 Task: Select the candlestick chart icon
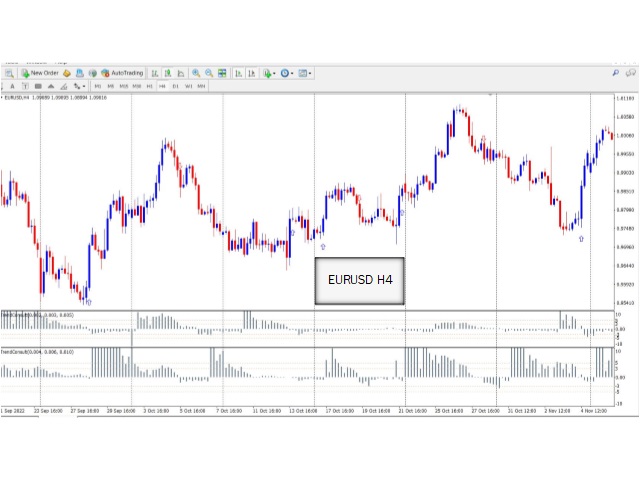pyautogui.click(x=166, y=73)
